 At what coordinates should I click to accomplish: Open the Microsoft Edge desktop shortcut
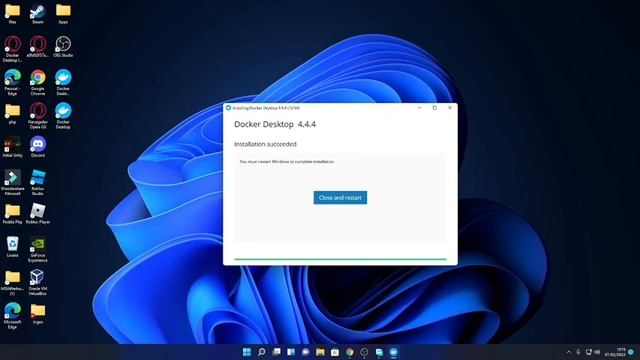(12, 316)
